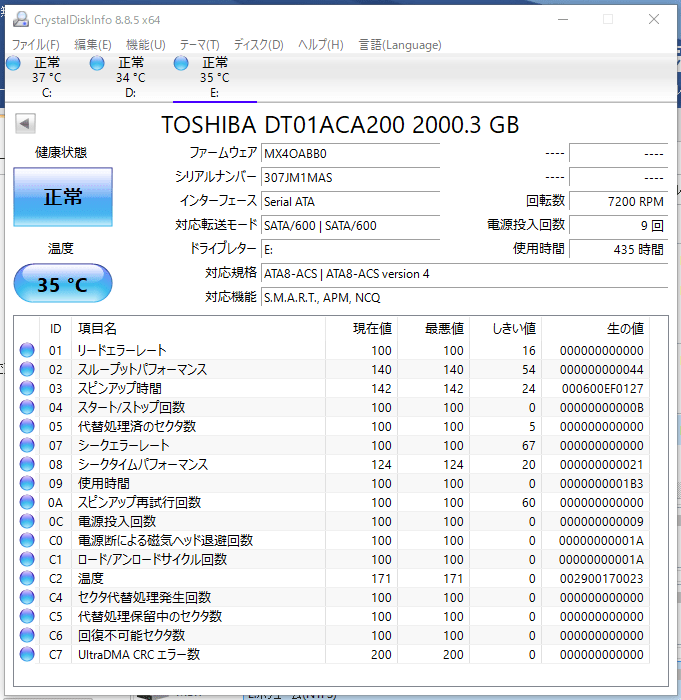Click status orb for attribute C0 row
Screen dimensions: 681x700
(27, 540)
